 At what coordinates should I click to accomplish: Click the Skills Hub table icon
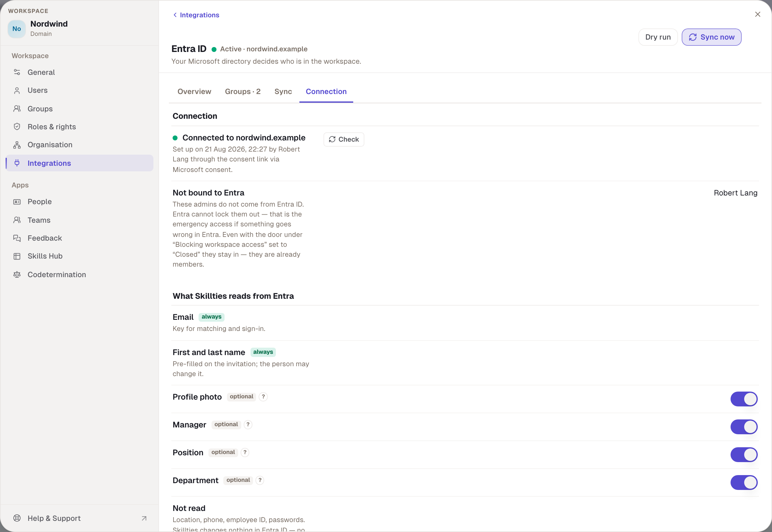17,256
